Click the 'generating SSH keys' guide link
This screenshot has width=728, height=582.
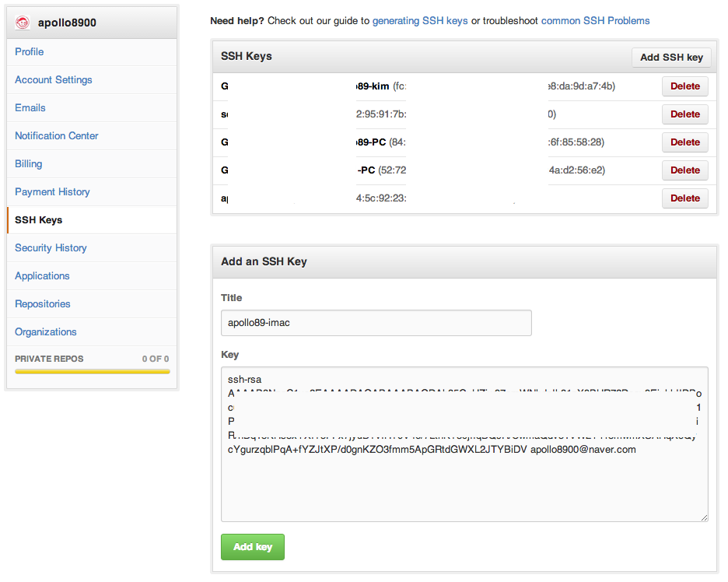[420, 21]
